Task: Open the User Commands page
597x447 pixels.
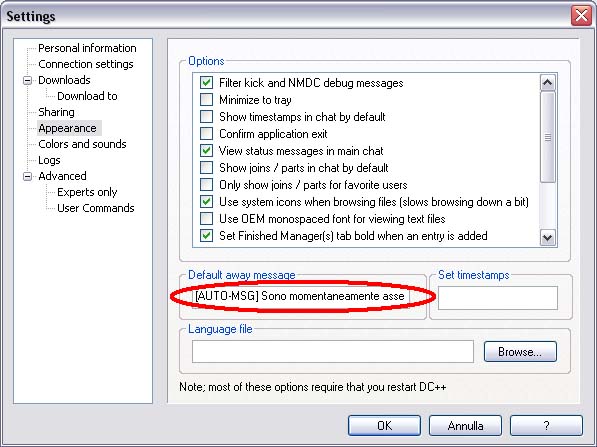Action: coord(96,208)
